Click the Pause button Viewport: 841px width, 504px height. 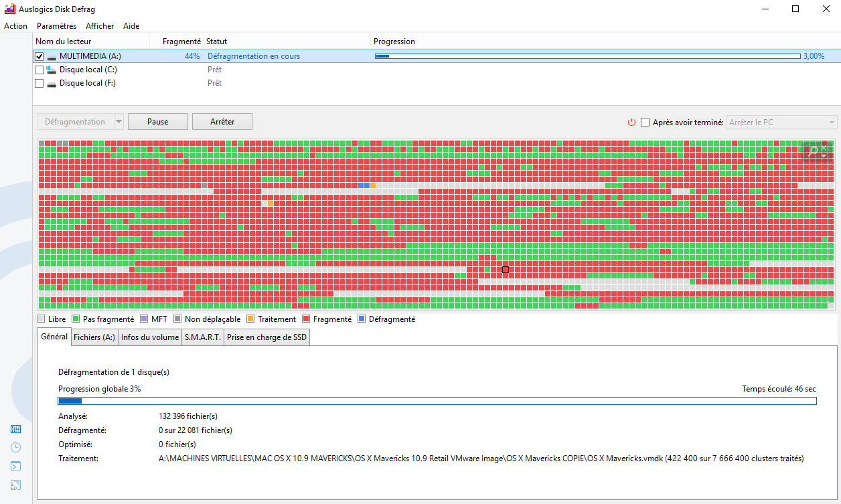(157, 122)
